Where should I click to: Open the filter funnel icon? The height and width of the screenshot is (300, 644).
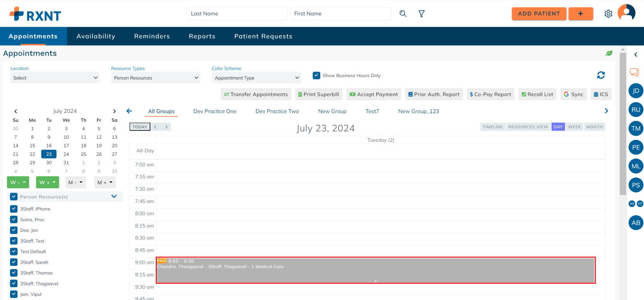coord(421,14)
